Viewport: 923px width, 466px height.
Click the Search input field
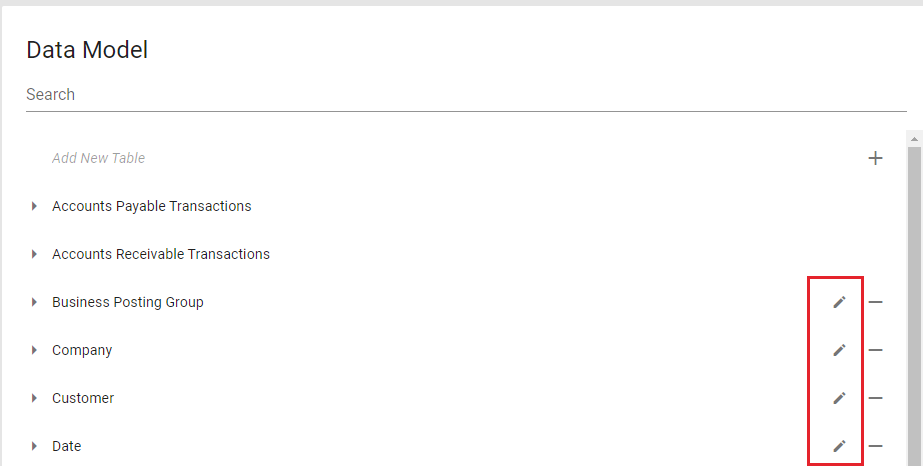(465, 95)
